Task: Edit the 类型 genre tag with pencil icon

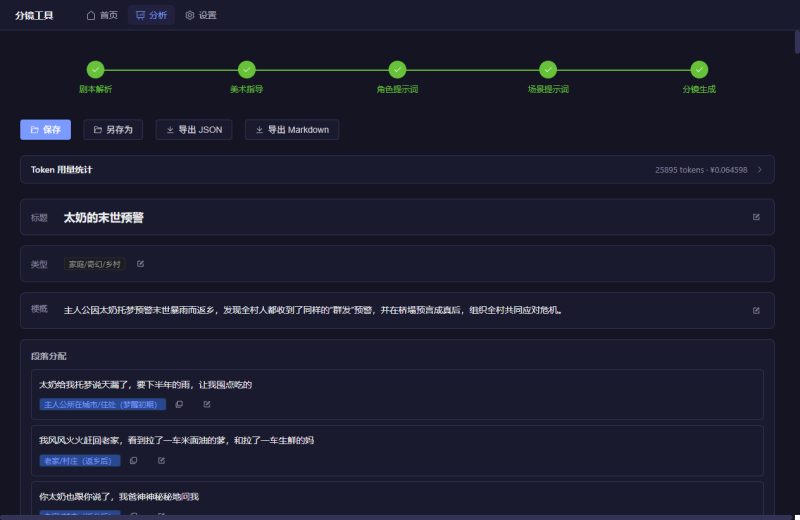Action: pos(141,264)
